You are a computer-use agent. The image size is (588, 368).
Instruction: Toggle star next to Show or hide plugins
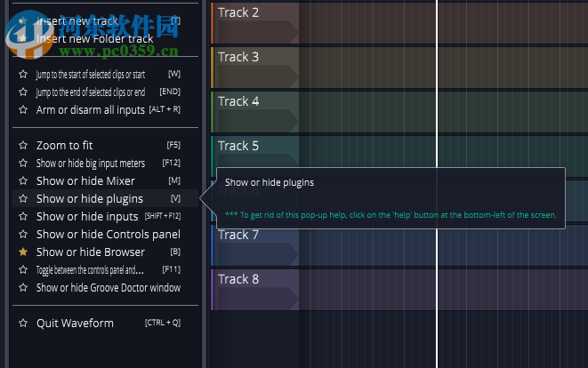23,198
